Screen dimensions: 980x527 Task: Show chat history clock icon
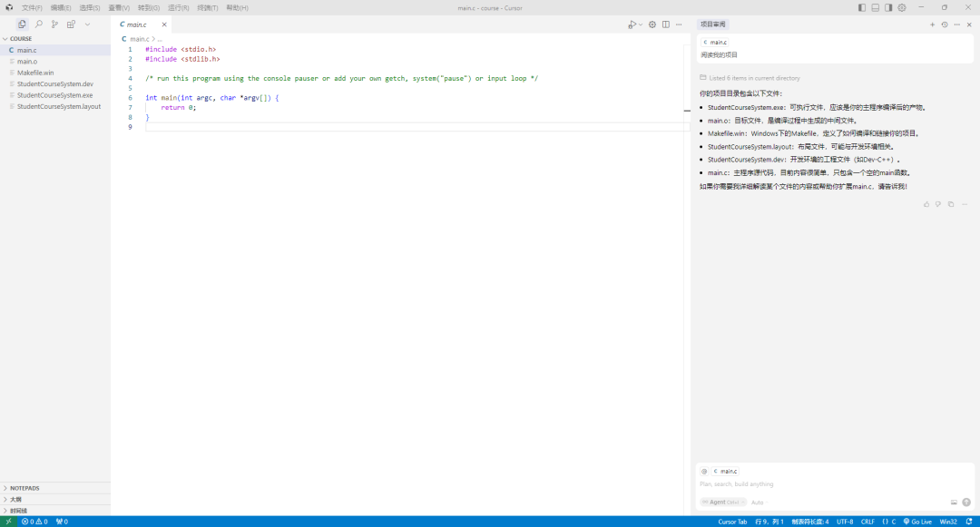pos(945,24)
